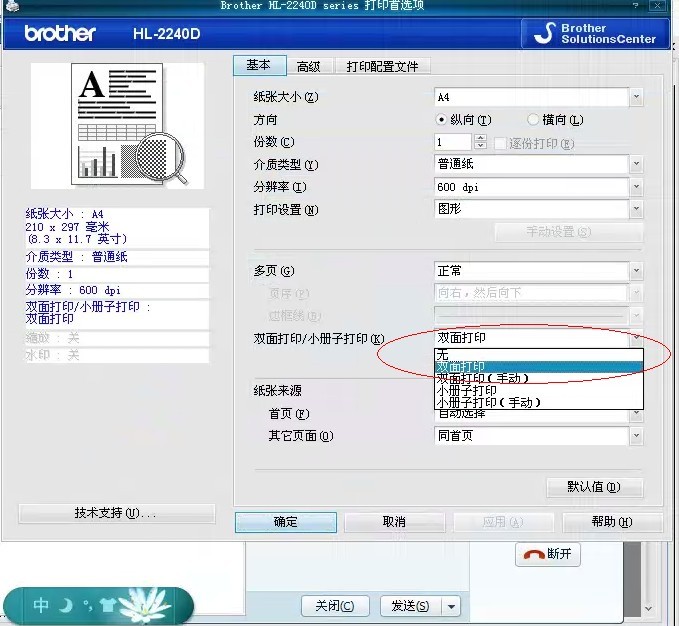This screenshot has height=626, width=679.
Task: Select the 纵向 orientation radio button
Action: click(440, 119)
